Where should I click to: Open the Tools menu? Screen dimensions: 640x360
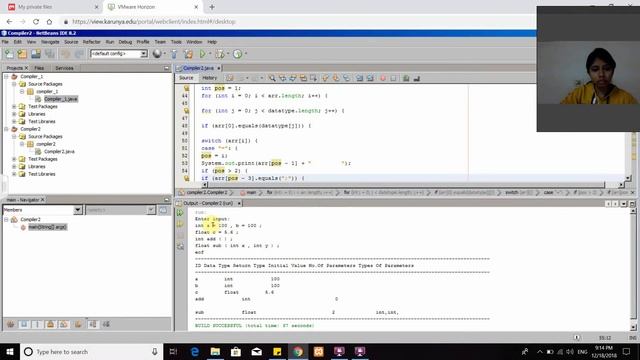coord(176,42)
